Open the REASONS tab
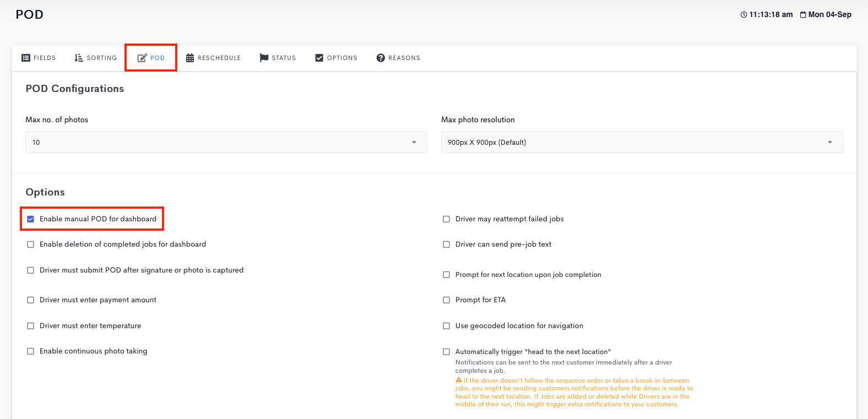The image size is (868, 419). pyautogui.click(x=398, y=58)
